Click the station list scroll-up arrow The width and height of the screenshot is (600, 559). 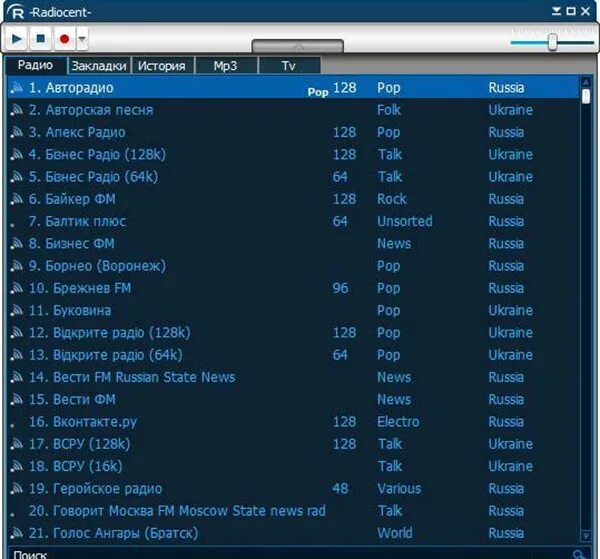pyautogui.click(x=586, y=81)
